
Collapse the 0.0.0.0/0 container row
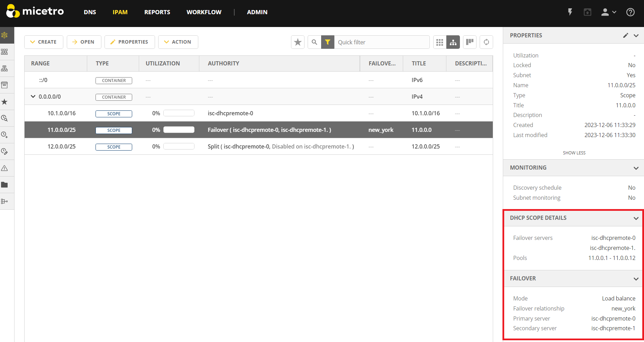[33, 97]
